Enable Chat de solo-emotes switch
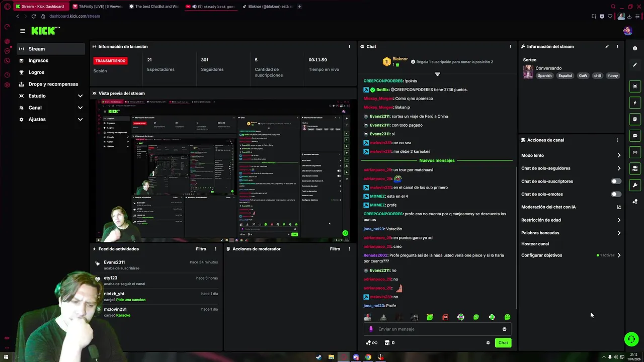The image size is (644, 362). (x=615, y=194)
